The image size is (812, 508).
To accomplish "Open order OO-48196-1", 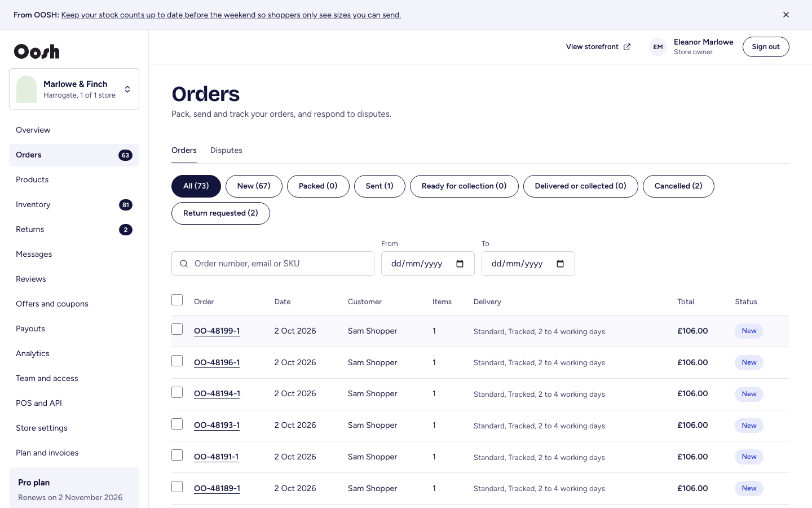I will [x=217, y=363].
